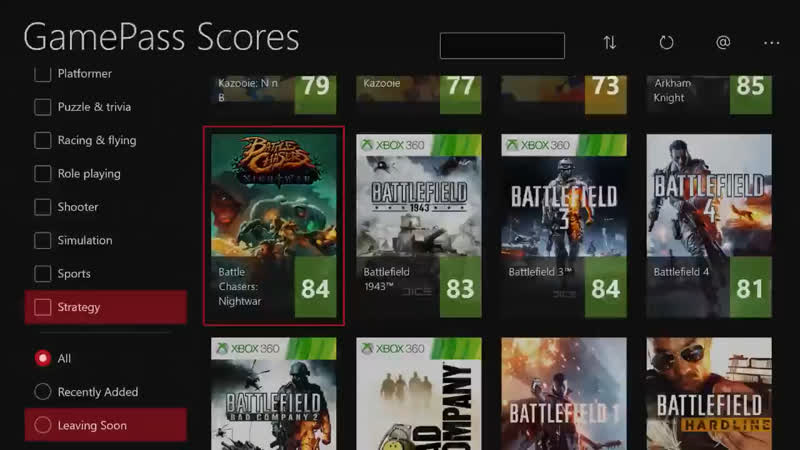Click the Battlefield 3 score badge 84
The height and width of the screenshot is (450, 800).
(606, 287)
